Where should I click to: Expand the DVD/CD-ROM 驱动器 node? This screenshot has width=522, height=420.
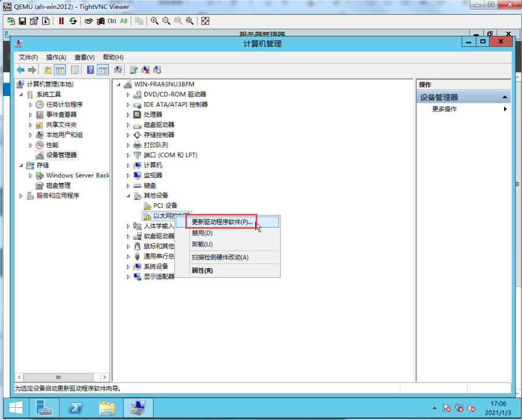128,95
